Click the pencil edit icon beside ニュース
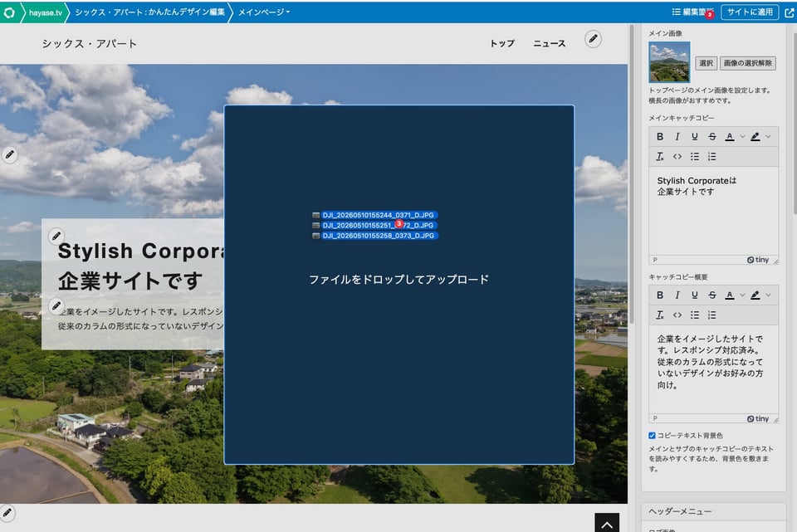The height and width of the screenshot is (532, 797). 593,39
